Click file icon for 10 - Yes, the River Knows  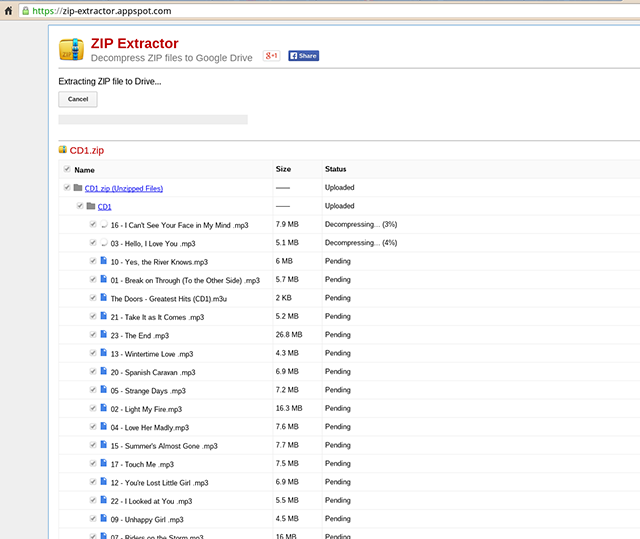click(104, 260)
